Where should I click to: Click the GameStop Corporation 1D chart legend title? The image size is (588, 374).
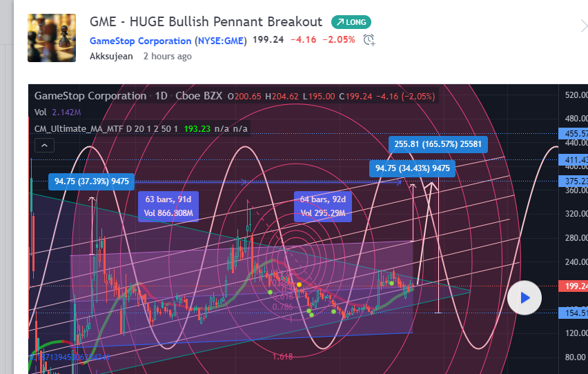point(128,96)
